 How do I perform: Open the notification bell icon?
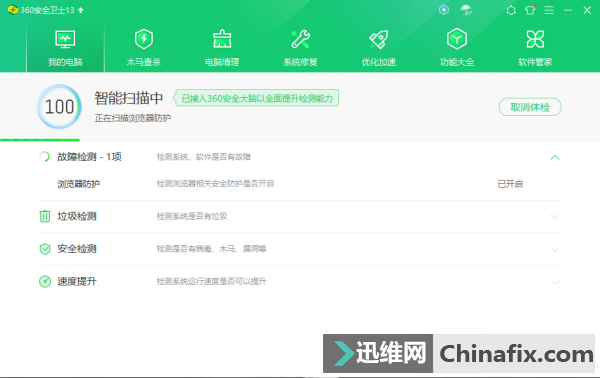coord(511,10)
